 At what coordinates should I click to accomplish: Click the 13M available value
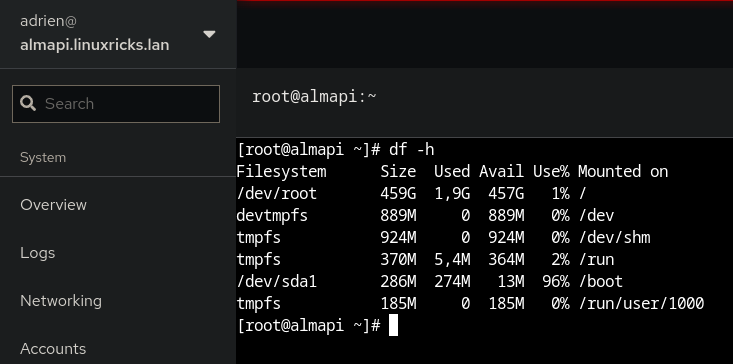point(510,281)
